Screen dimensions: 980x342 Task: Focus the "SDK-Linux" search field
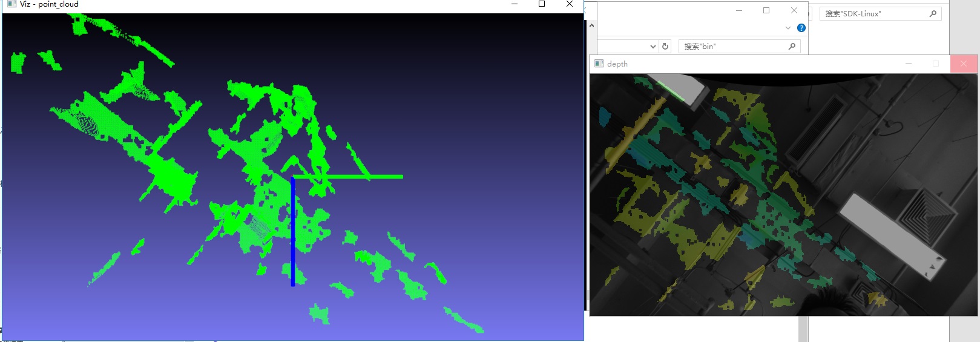coord(880,13)
